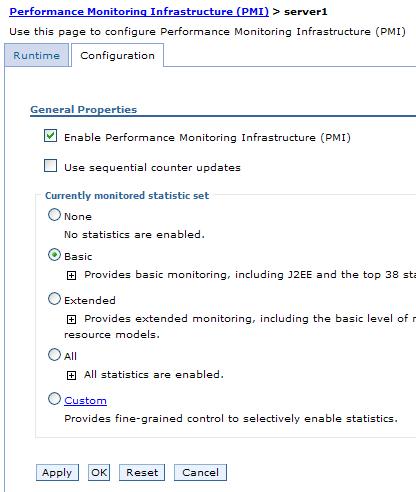416x492 pixels.
Task: Open the Custom statistics link
Action: pos(85,400)
